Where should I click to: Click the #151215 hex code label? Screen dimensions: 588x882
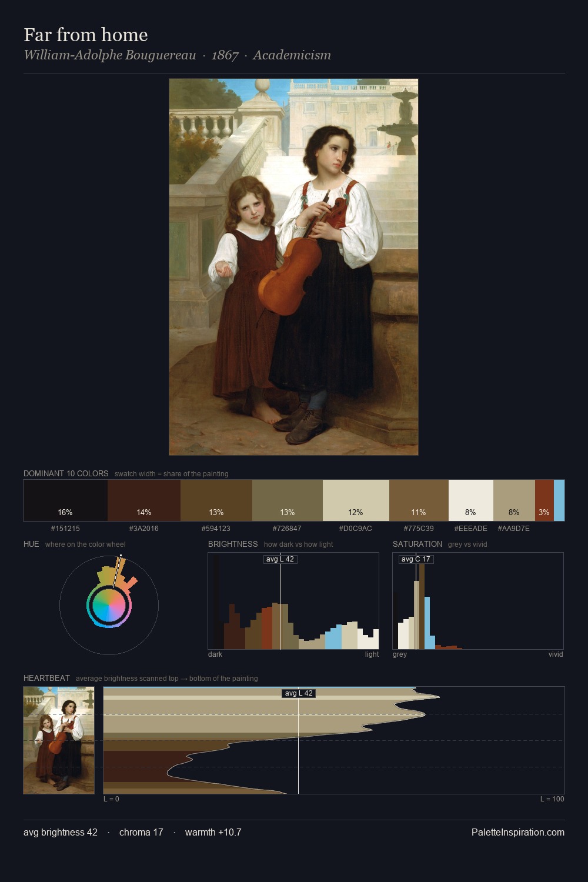pyautogui.click(x=65, y=529)
